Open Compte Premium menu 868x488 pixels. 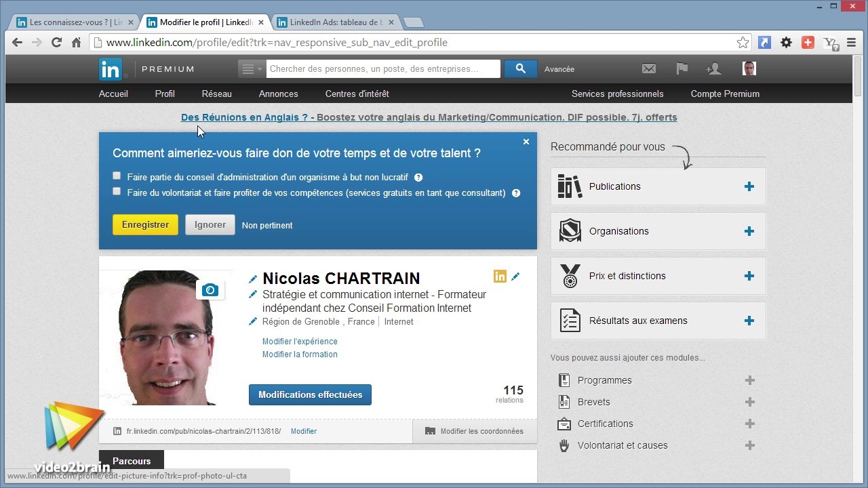click(x=725, y=94)
